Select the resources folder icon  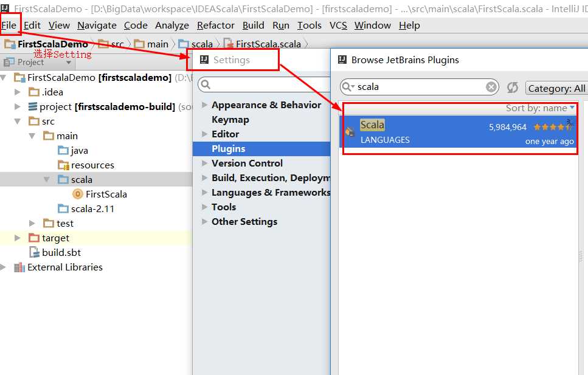63,165
